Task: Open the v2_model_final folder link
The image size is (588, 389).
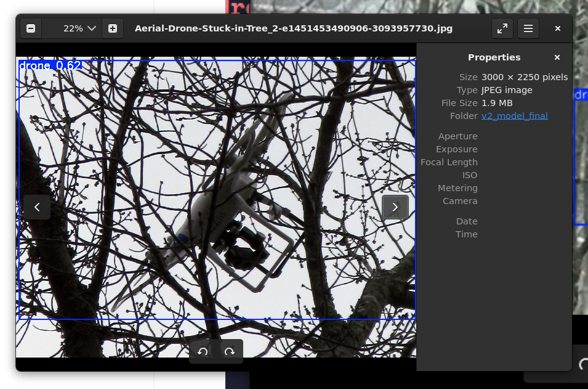Action: click(x=514, y=116)
